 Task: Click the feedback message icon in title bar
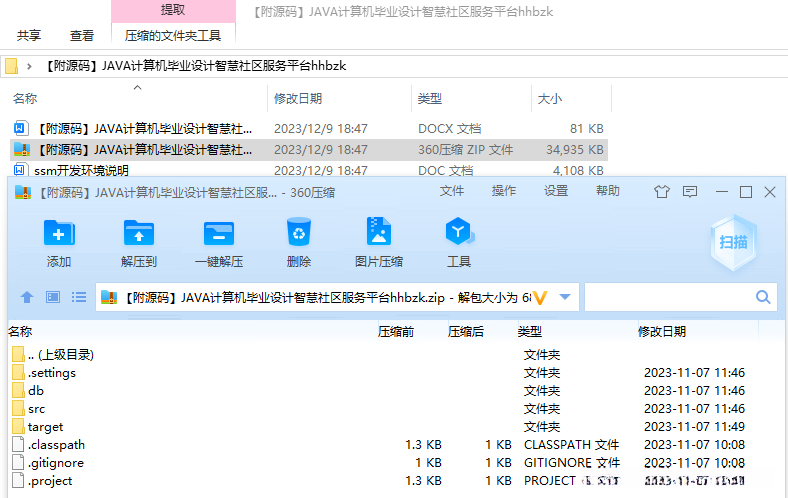pyautogui.click(x=690, y=191)
